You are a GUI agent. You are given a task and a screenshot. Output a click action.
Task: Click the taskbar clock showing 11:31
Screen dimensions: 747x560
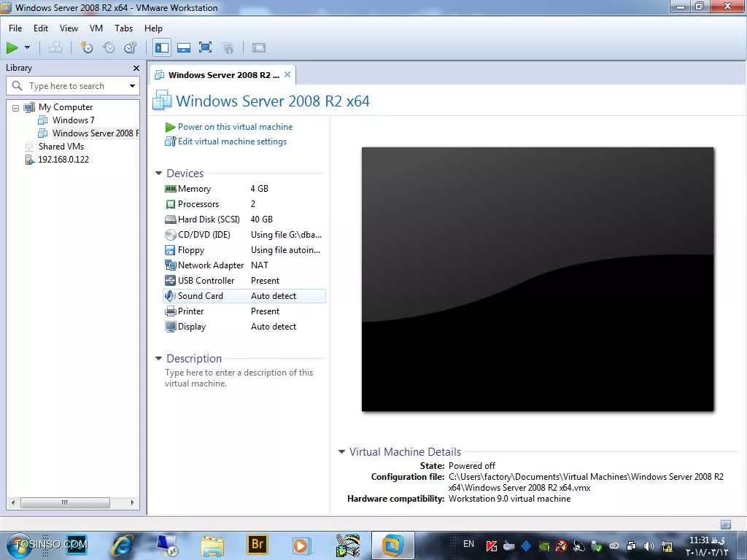point(708,546)
